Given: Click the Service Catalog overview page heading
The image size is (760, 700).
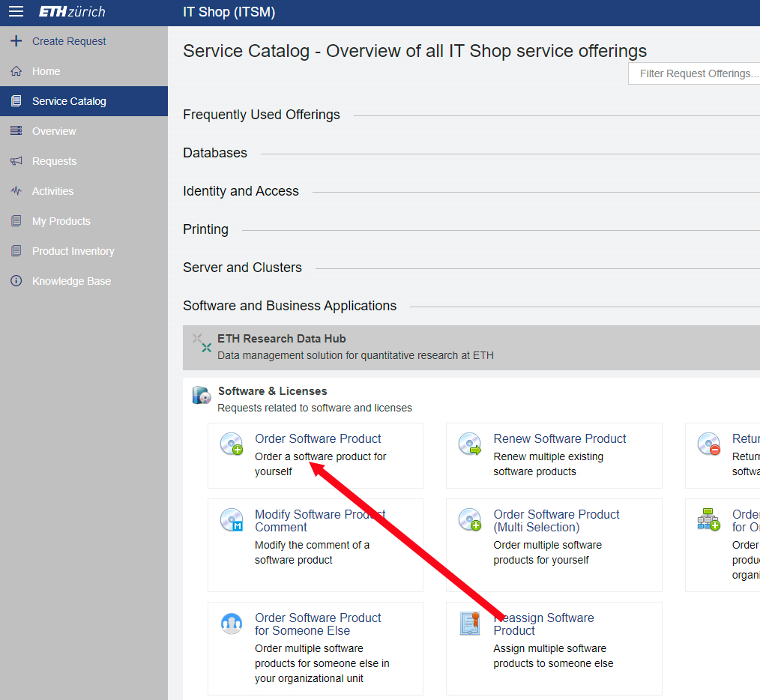Looking at the screenshot, I should 415,51.
